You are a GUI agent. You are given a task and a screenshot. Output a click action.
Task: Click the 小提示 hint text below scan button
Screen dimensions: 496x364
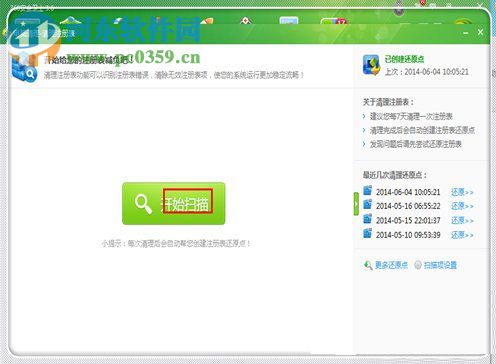[x=176, y=244]
